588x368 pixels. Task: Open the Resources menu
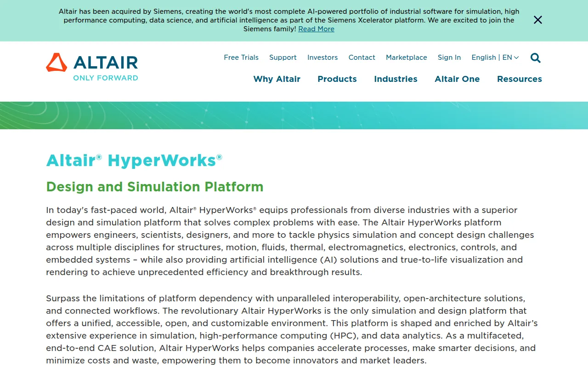520,79
